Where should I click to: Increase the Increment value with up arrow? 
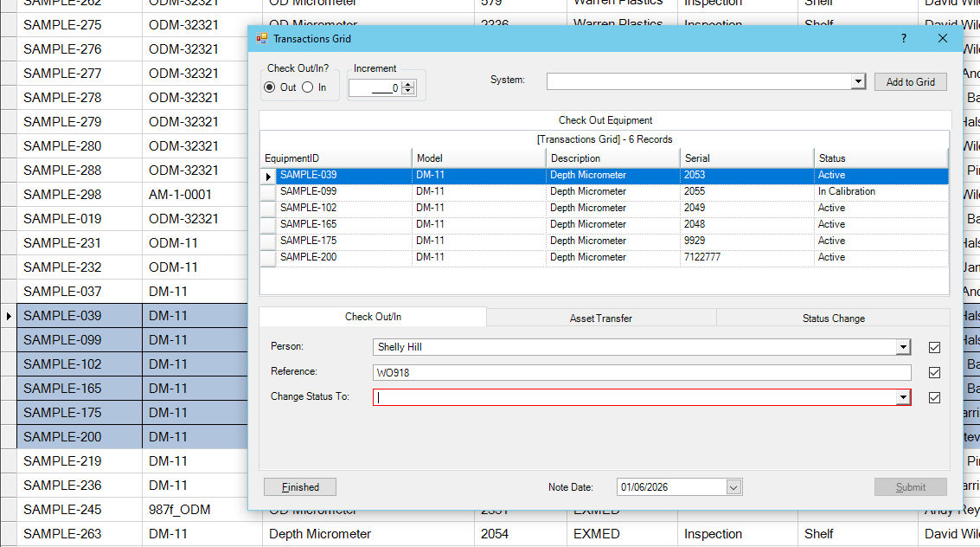408,84
